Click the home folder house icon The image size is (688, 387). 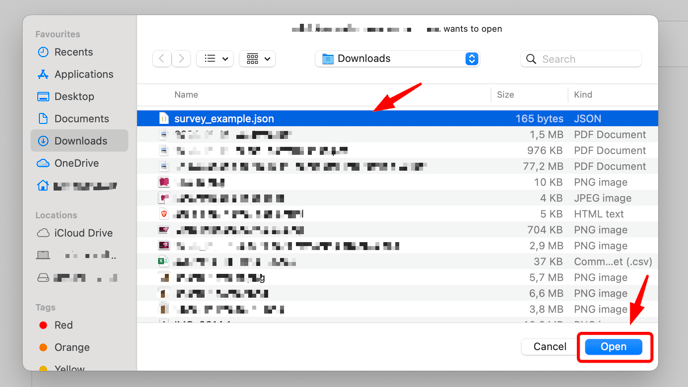(x=43, y=186)
